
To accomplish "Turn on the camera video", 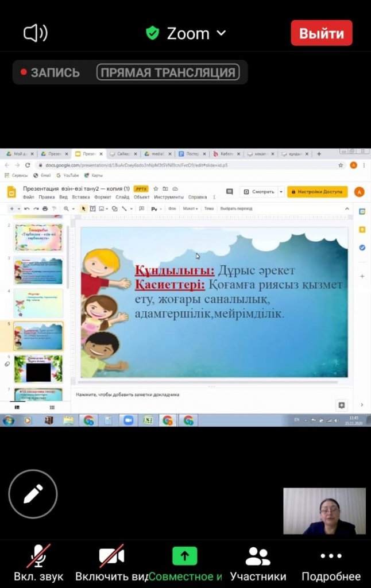I will (111, 563).
